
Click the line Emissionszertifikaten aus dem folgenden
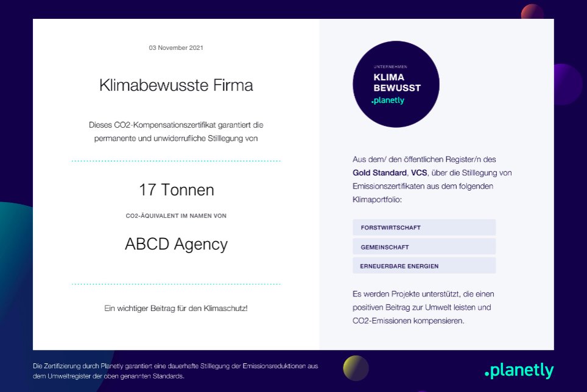click(x=423, y=186)
